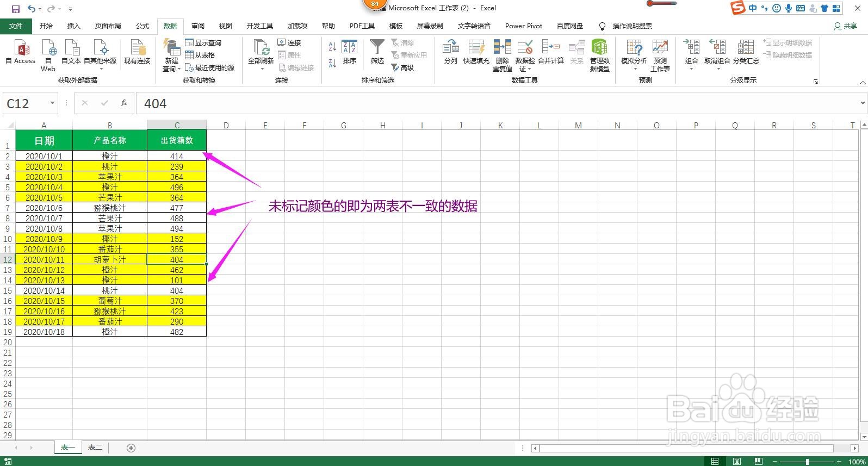Click Flash Fill (快速填充)
Screen dimensions: 868x466
476,53
